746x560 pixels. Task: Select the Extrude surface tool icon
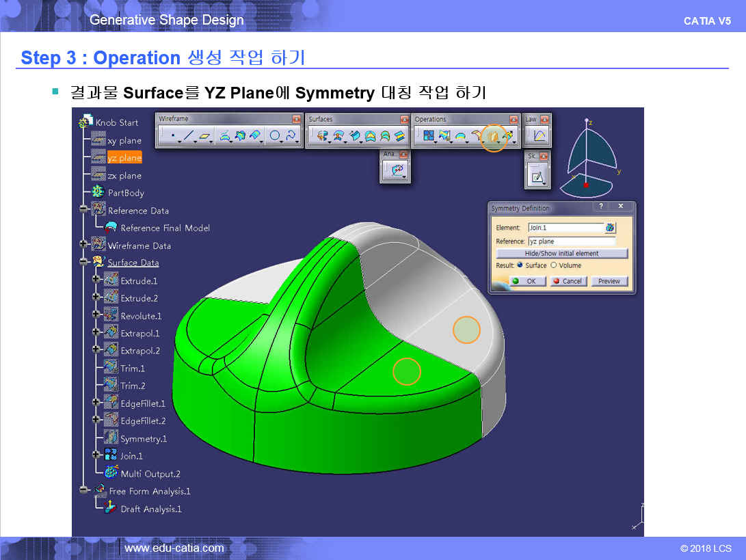coord(323,137)
